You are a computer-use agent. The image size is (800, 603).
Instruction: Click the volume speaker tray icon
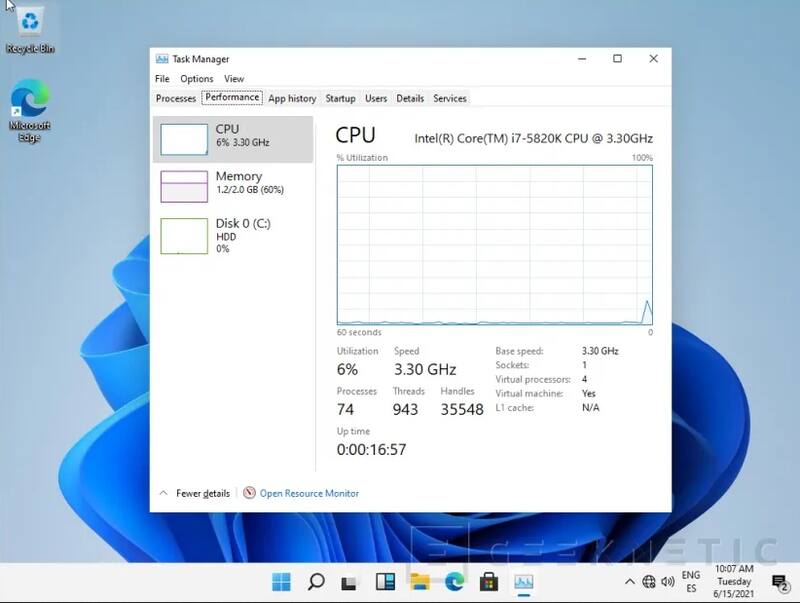(667, 582)
